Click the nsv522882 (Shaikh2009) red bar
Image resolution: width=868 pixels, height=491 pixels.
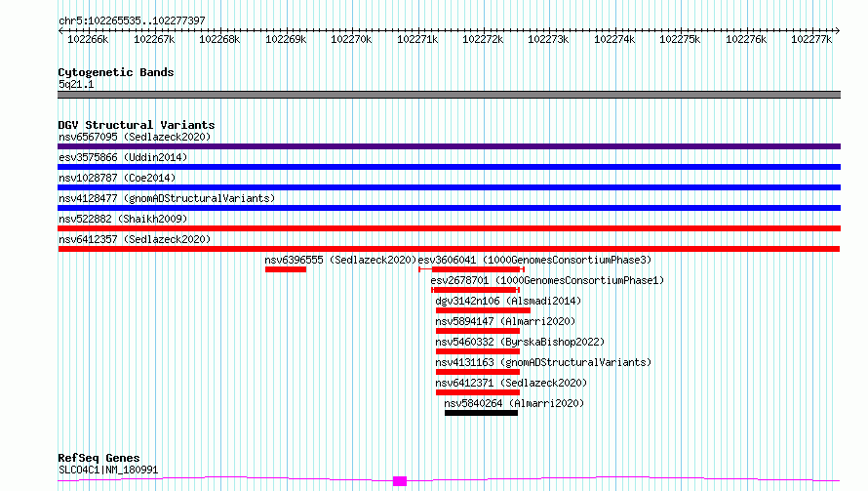449,228
